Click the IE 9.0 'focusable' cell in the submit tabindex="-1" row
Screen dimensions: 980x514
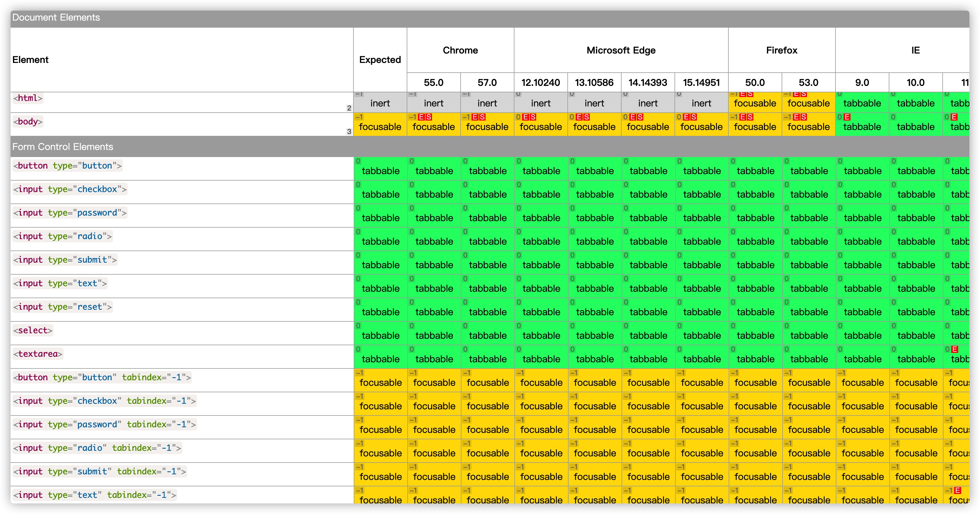[x=863, y=475]
